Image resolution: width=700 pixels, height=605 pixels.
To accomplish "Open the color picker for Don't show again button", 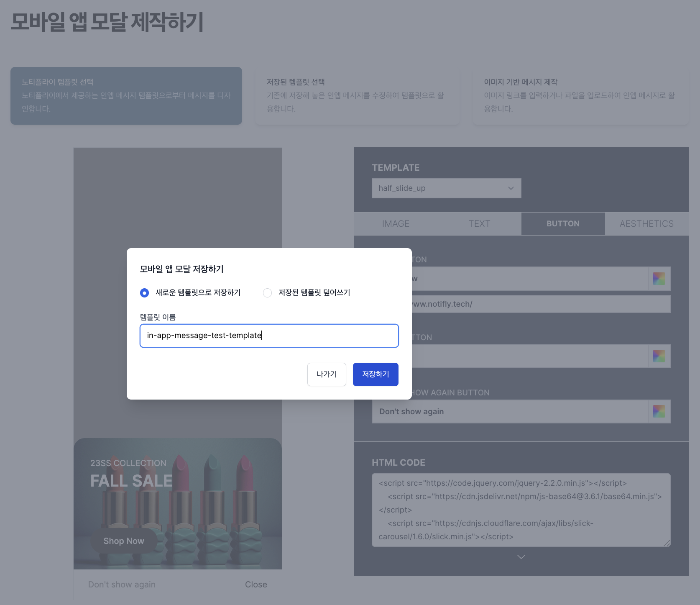I will pos(659,411).
